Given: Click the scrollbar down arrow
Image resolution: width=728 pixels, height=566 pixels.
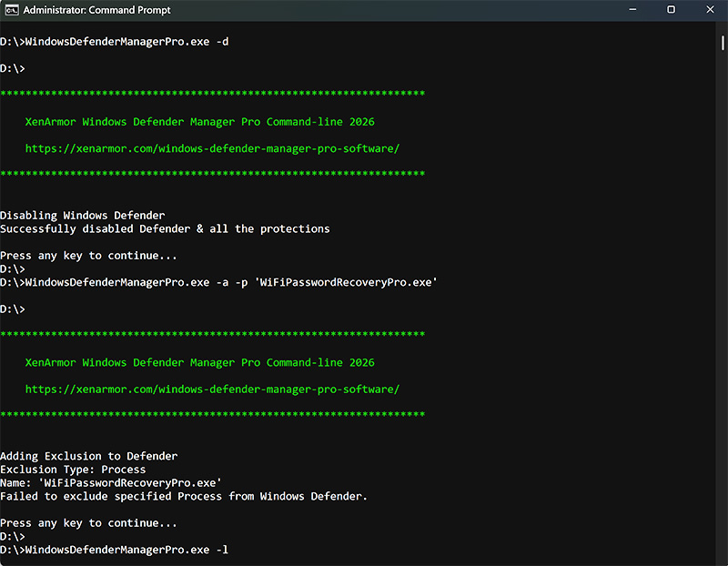Looking at the screenshot, I should coord(722,559).
